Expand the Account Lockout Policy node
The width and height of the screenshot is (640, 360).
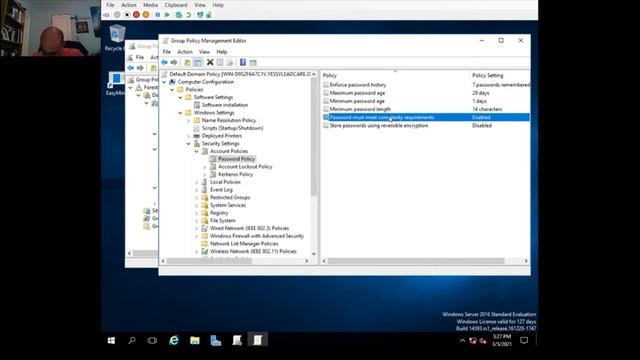(x=204, y=167)
